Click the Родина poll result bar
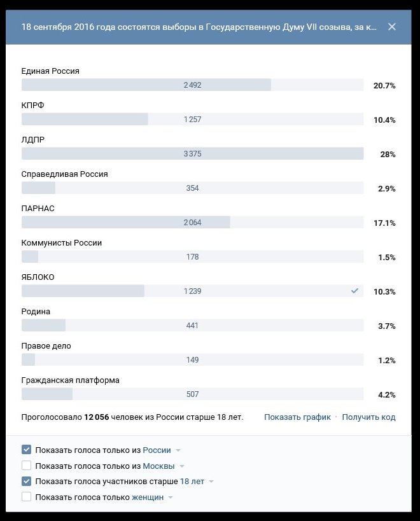The width and height of the screenshot is (420, 521). [192, 325]
